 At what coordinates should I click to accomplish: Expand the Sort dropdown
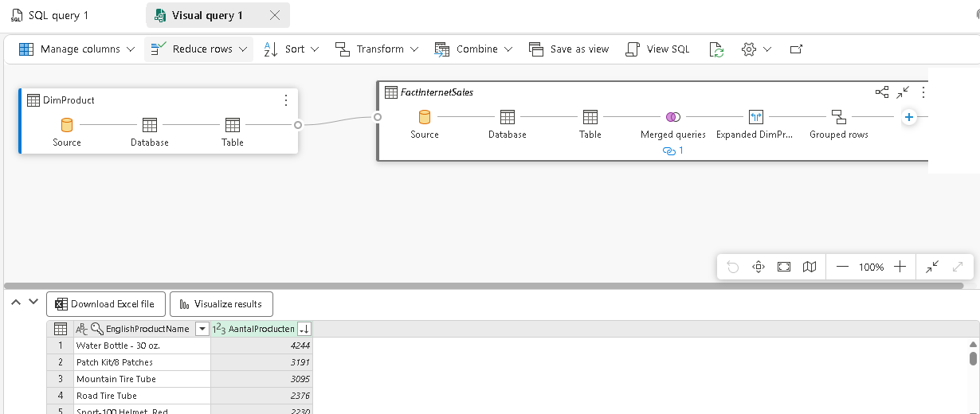tap(291, 49)
